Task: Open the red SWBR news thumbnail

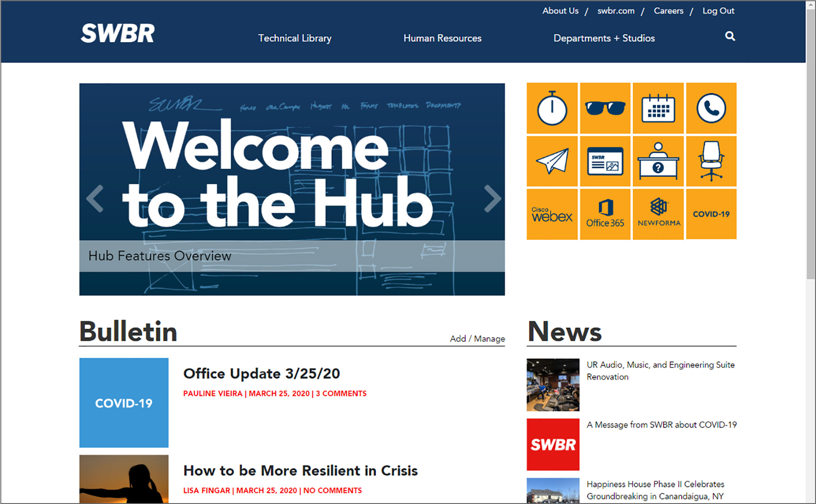Action: coord(553,444)
